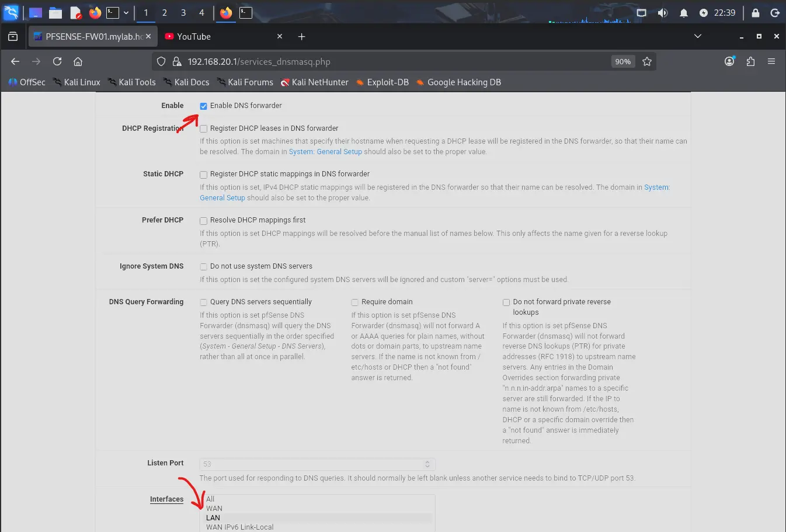Open the Kali Tools bookmark
This screenshot has width=786, height=532.
(131, 82)
